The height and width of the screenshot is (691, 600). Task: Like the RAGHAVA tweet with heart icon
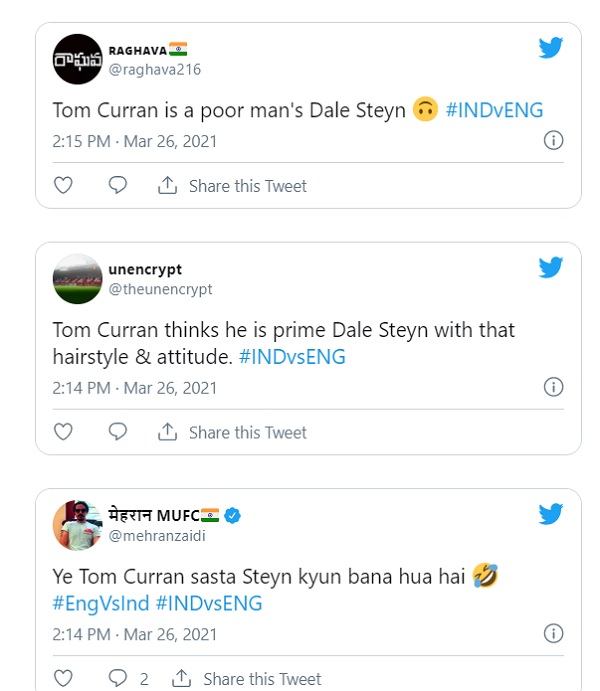tap(63, 185)
